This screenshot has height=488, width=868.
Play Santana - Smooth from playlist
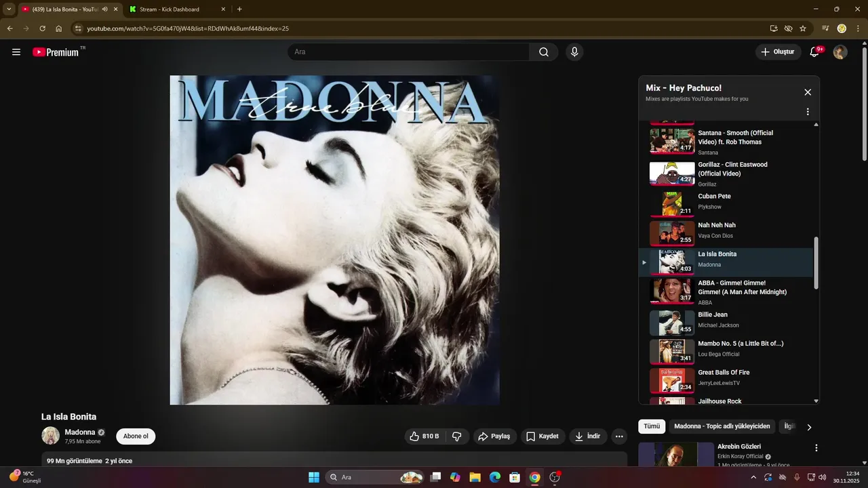point(726,142)
